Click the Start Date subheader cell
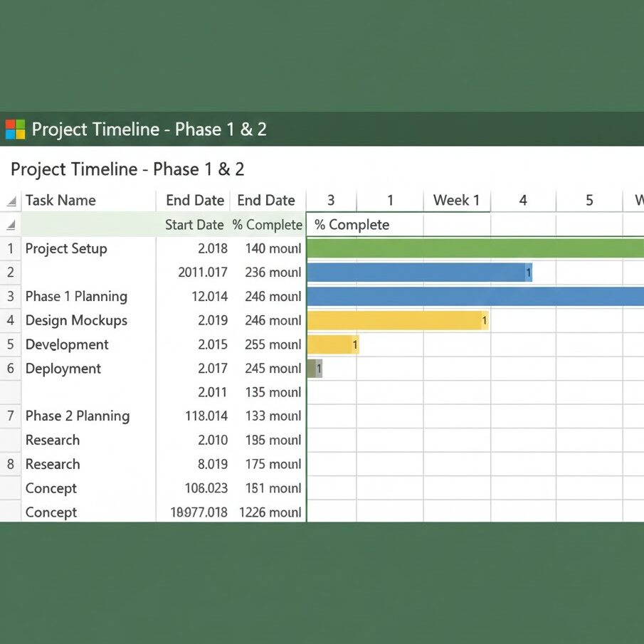Viewport: 644px width, 644px height. (x=194, y=225)
